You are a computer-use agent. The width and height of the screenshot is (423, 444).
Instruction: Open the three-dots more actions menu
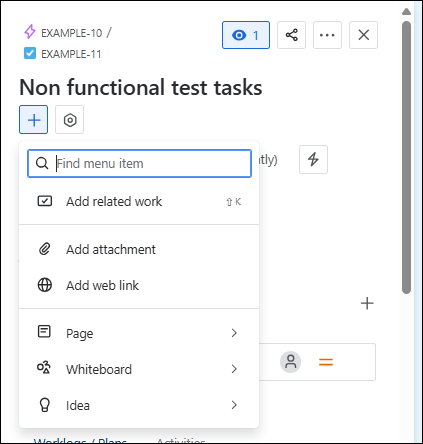tap(327, 35)
